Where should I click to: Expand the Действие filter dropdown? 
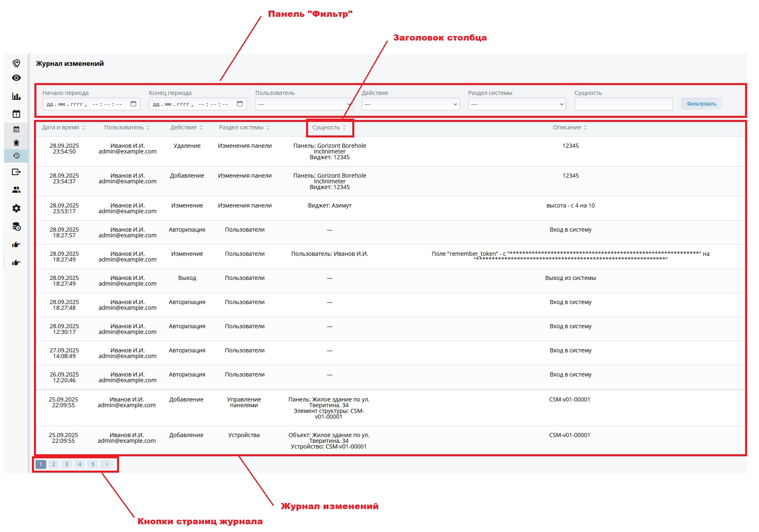point(410,104)
